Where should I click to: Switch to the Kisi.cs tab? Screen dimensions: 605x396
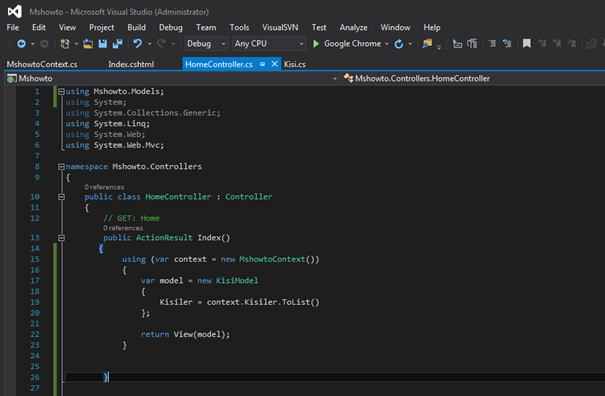295,64
